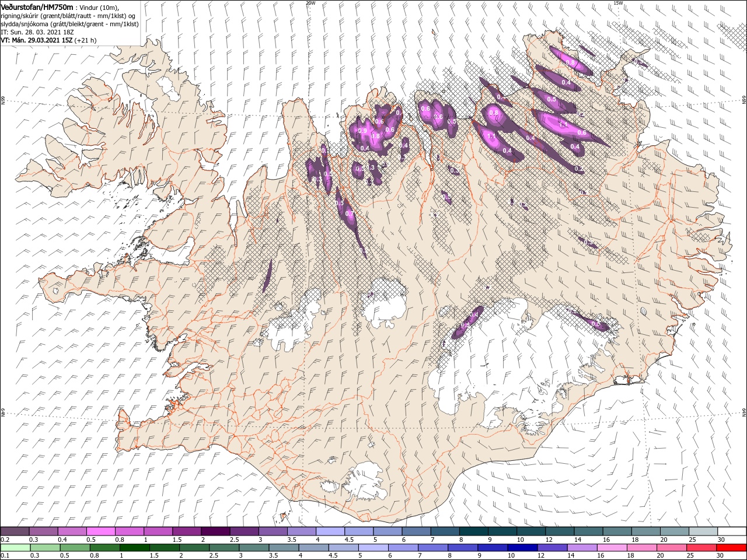
Task: Click the bright pink swatch in the upper legend
Action: pyautogui.click(x=100, y=531)
